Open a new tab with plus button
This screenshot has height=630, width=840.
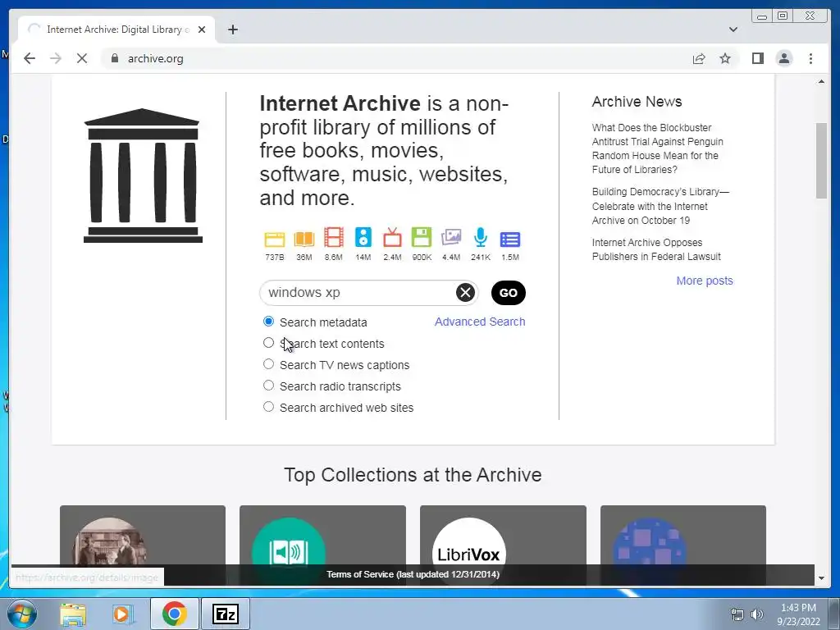232,30
